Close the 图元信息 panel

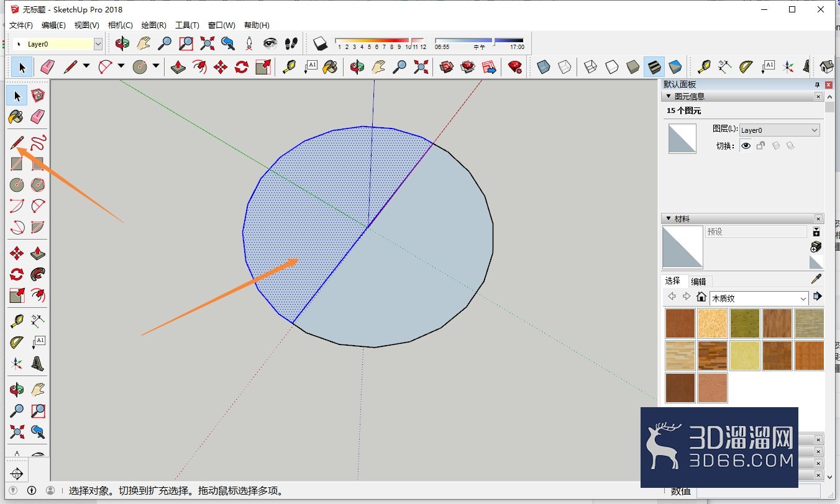click(x=818, y=97)
